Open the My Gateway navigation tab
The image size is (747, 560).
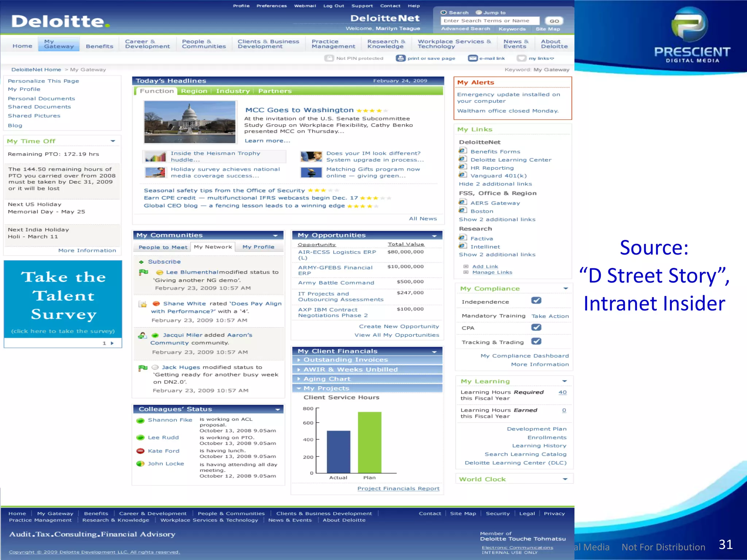click(59, 44)
